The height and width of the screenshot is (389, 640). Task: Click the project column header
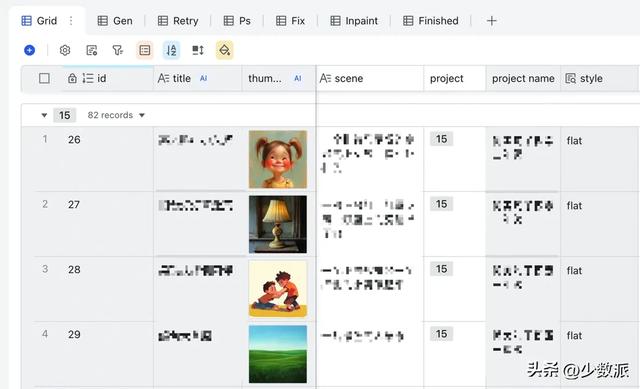click(455, 78)
